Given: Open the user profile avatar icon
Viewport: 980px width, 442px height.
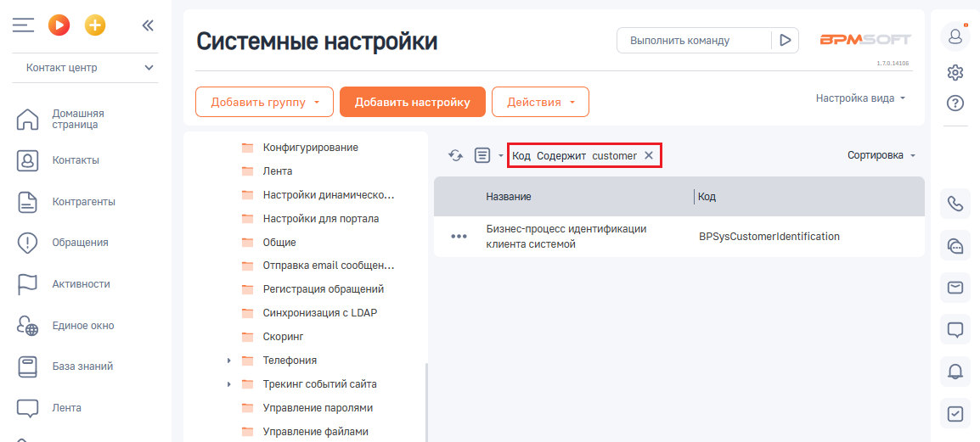Looking at the screenshot, I should click(x=955, y=36).
